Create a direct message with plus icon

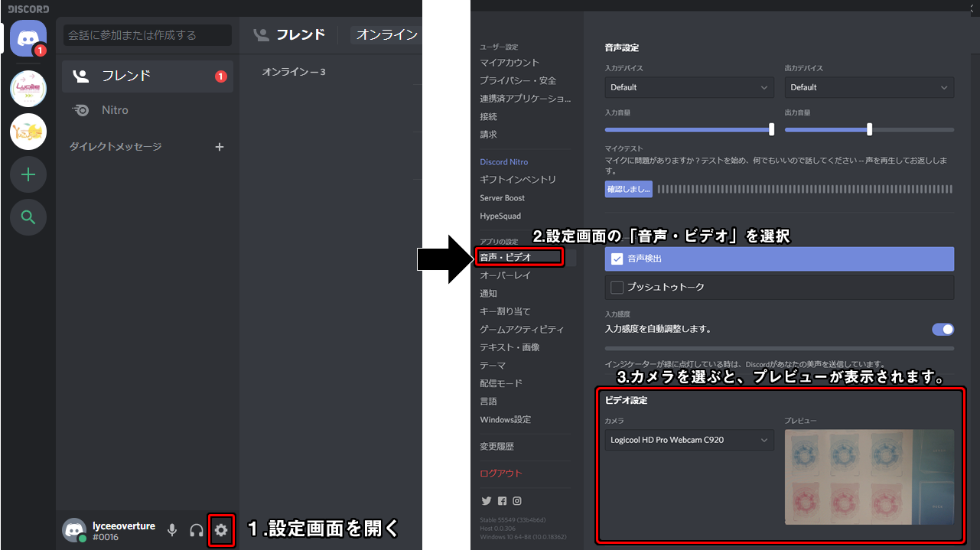point(220,147)
